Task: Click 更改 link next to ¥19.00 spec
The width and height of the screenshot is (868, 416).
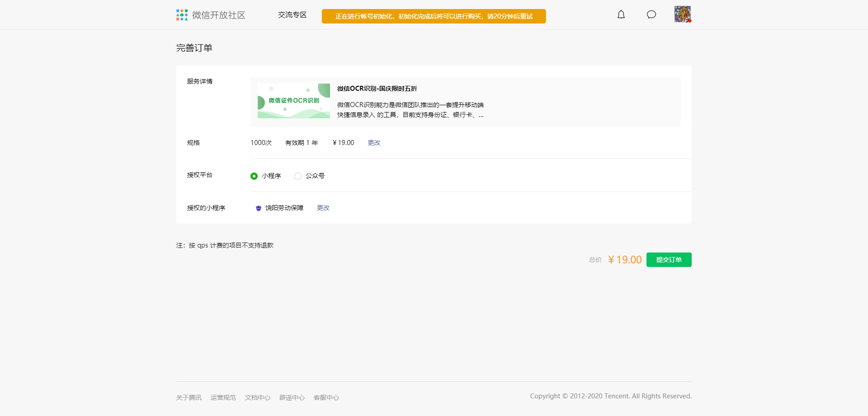Action: (x=374, y=143)
